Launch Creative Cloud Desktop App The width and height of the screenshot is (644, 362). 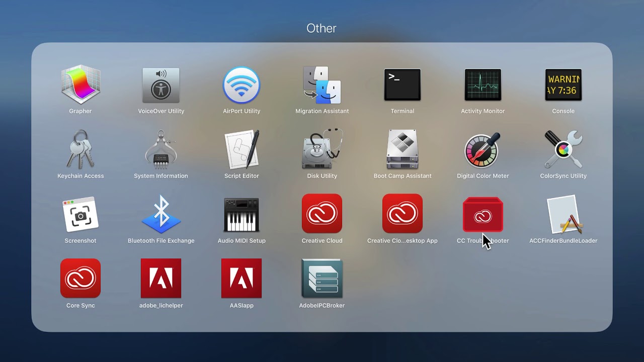click(403, 214)
